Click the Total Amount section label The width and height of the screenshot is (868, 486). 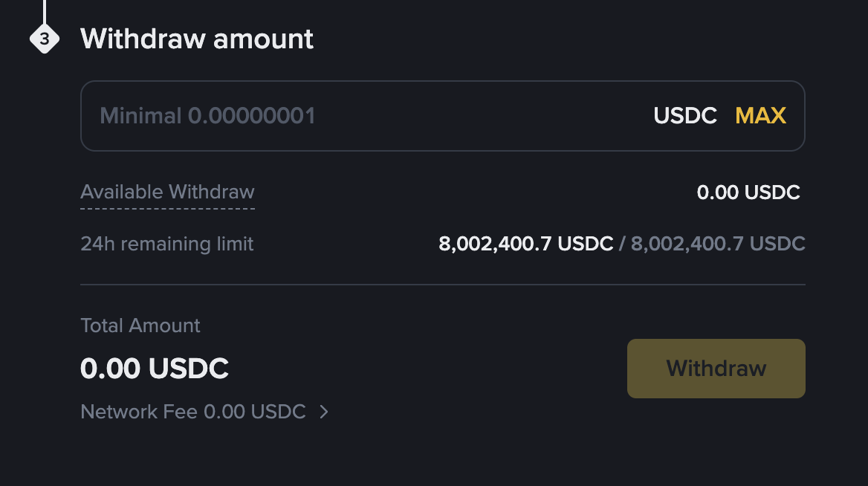pos(140,325)
